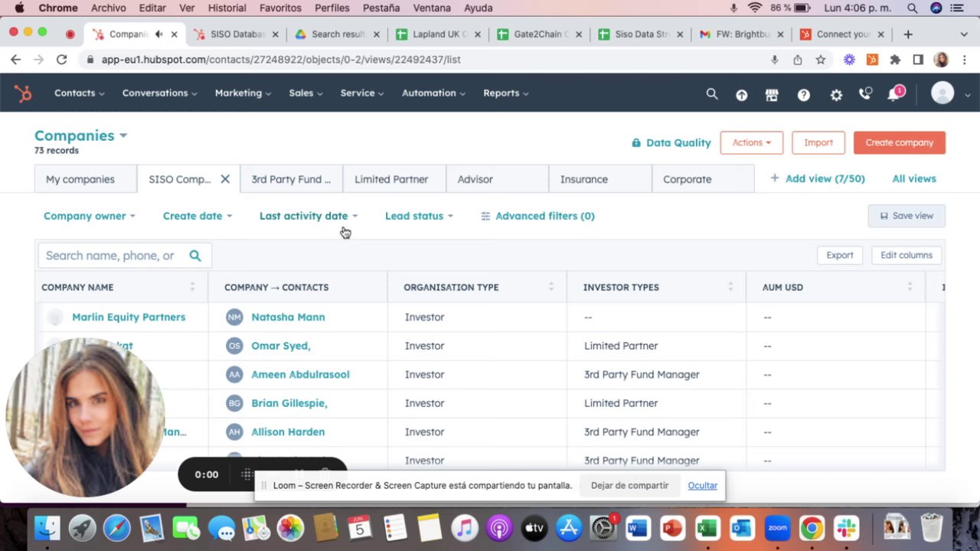Image resolution: width=980 pixels, height=551 pixels.
Task: Click the Import button
Action: tap(818, 142)
